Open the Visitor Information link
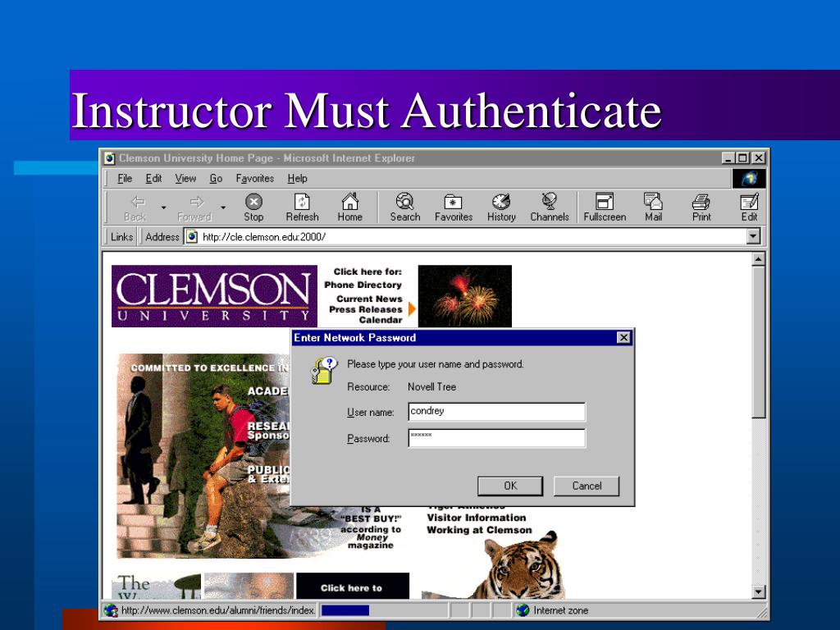 pos(477,518)
